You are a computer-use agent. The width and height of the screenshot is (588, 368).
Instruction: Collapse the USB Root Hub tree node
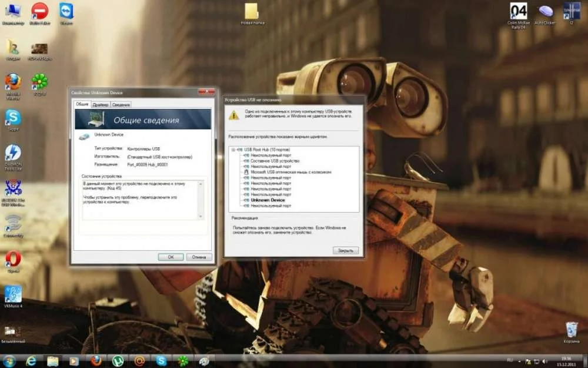[x=233, y=150]
